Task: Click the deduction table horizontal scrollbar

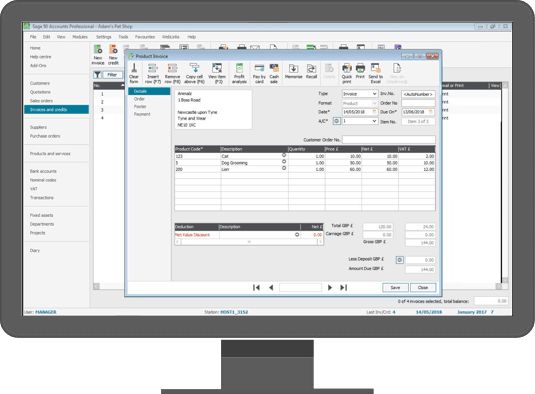Action: point(249,242)
